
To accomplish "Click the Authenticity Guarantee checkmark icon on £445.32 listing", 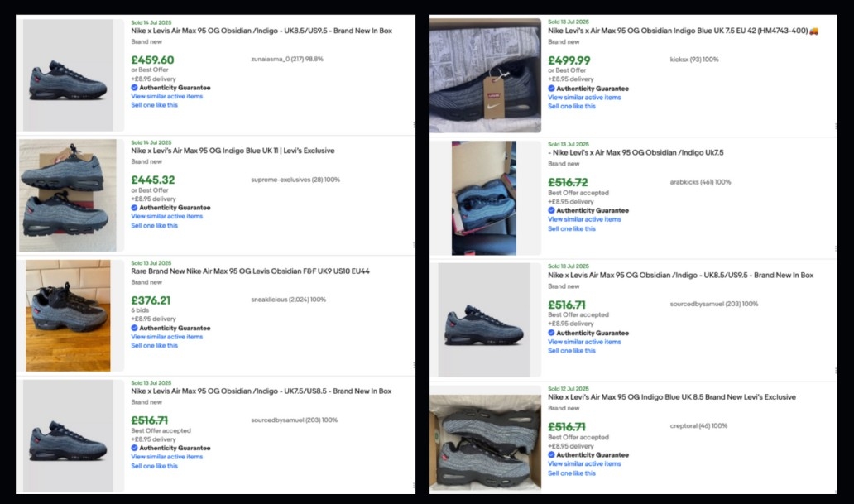I will [x=135, y=208].
